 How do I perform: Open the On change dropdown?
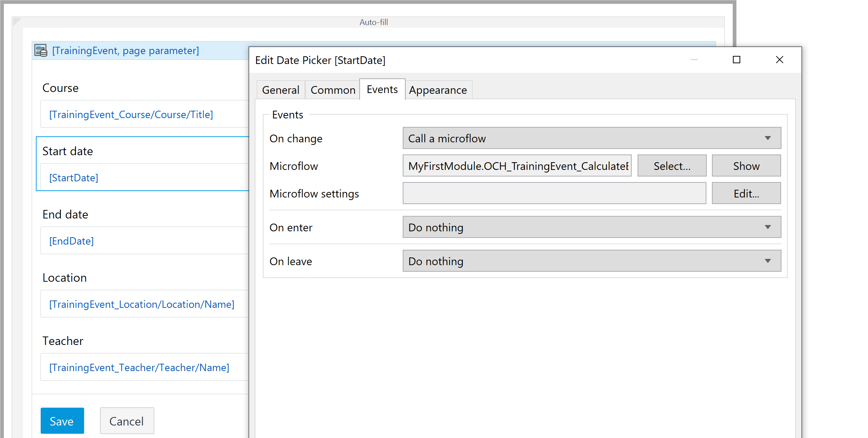coord(592,138)
